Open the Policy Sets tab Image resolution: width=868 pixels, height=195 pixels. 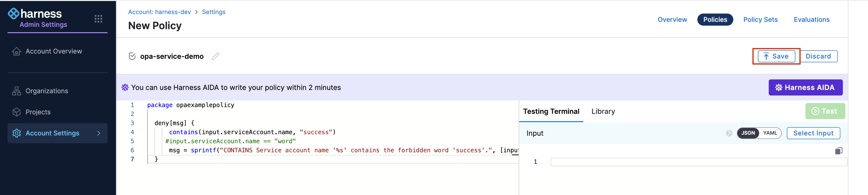pyautogui.click(x=760, y=20)
